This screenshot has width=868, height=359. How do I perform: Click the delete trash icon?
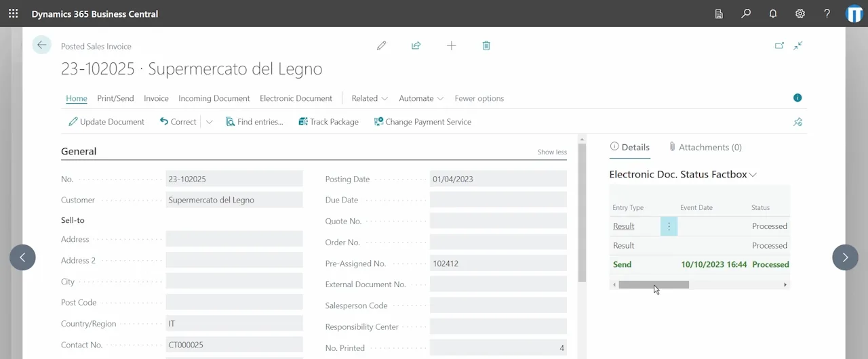(486, 45)
